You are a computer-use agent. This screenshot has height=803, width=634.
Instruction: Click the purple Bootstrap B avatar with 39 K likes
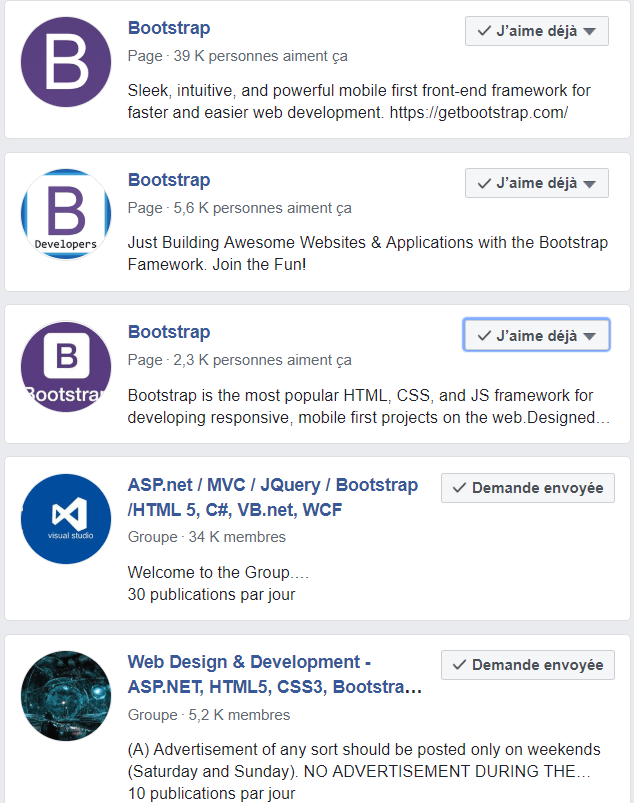pyautogui.click(x=66, y=62)
